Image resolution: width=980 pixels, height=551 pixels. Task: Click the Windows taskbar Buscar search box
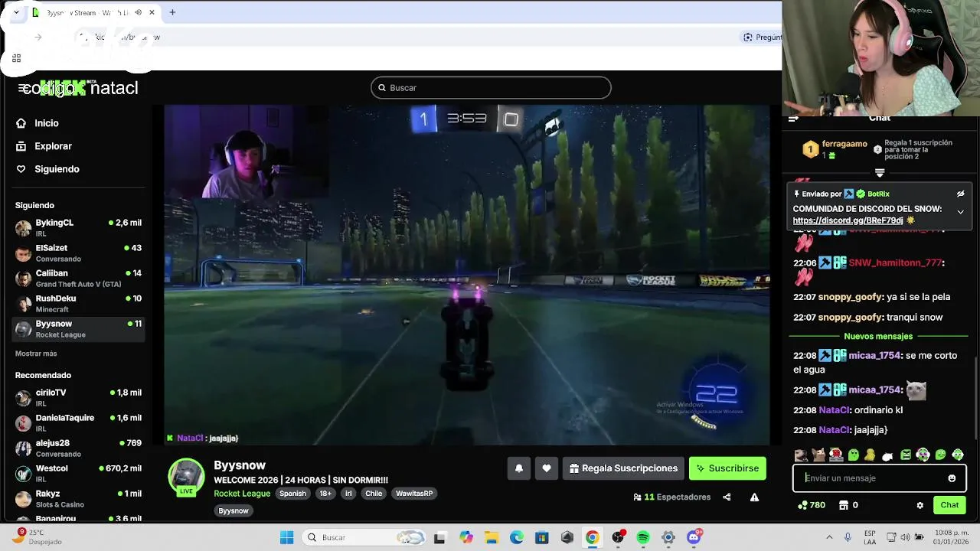tap(364, 537)
